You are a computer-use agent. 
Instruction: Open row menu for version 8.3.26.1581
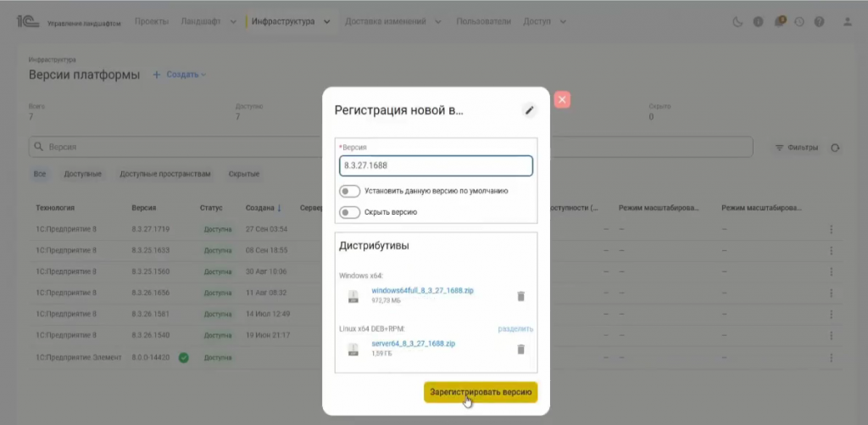coord(831,314)
